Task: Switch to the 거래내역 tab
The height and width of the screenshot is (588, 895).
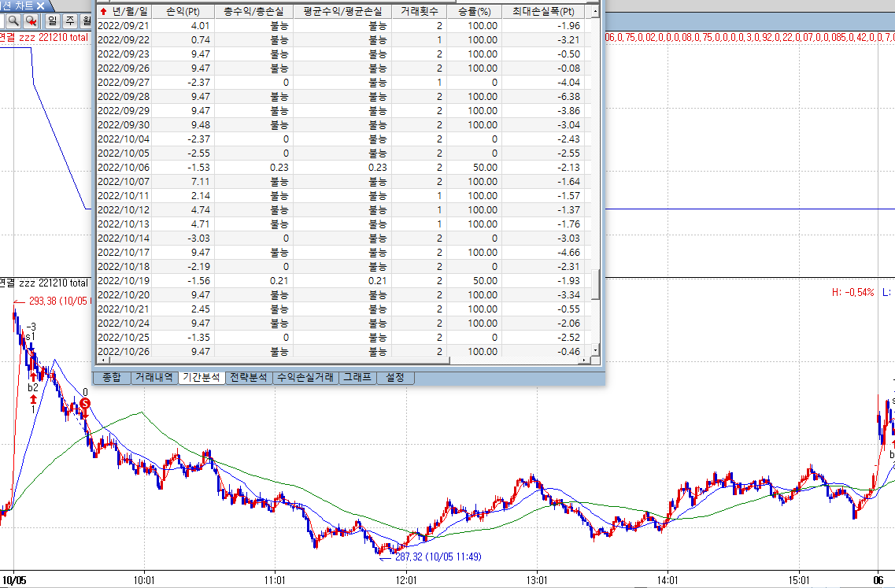Action: point(153,378)
